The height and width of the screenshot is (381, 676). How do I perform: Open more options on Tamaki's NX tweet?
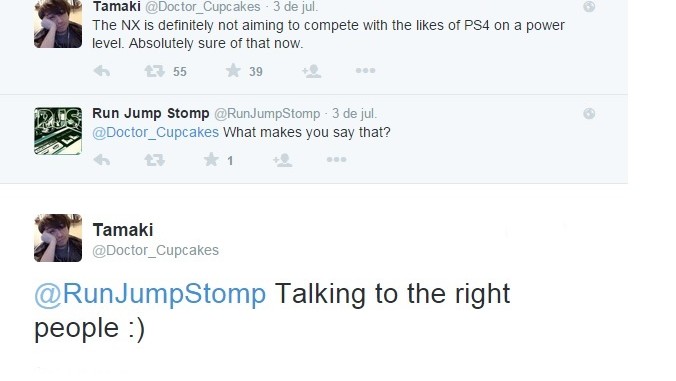(x=365, y=71)
